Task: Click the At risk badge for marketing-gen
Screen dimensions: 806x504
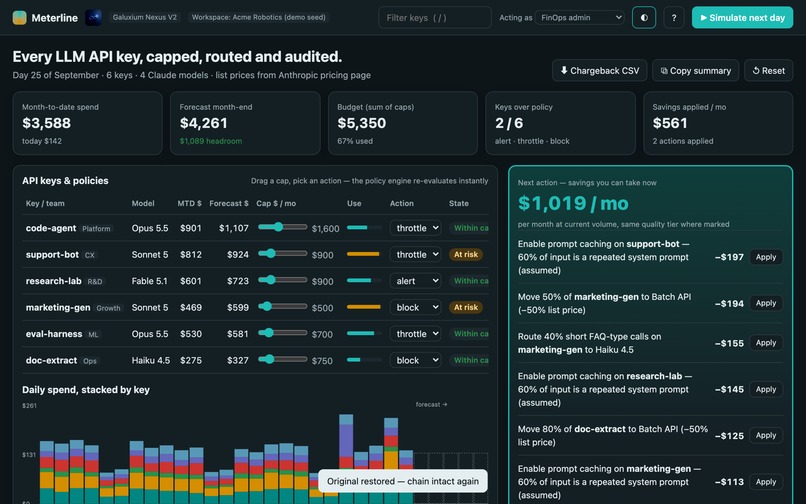Action: (x=466, y=307)
